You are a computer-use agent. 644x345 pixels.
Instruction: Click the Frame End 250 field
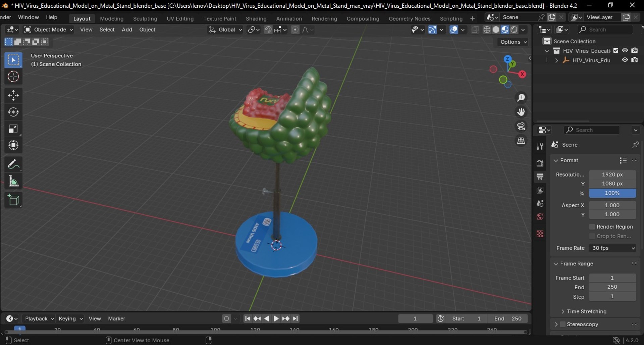pyautogui.click(x=612, y=287)
